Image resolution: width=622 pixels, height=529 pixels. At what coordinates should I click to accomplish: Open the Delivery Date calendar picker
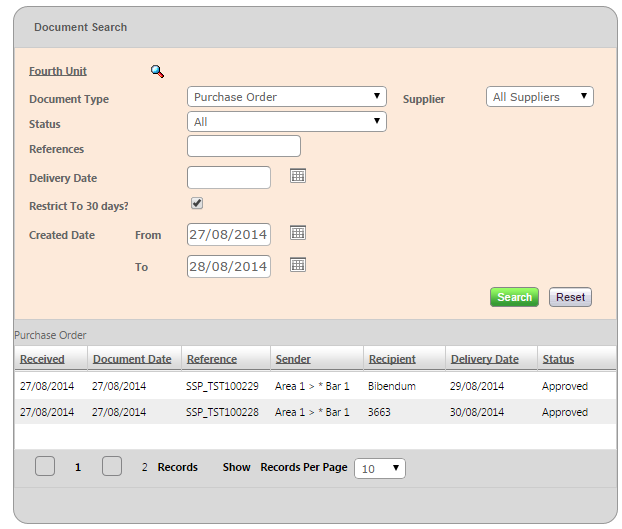298,176
